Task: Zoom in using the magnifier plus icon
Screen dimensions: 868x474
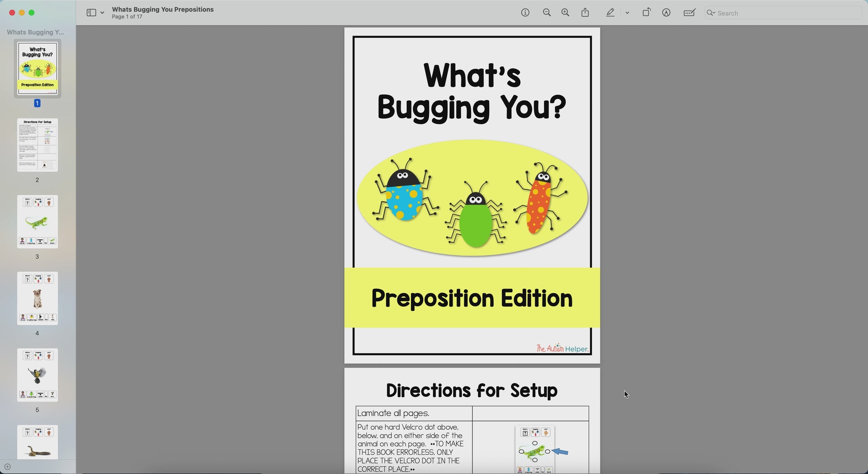Action: [565, 13]
